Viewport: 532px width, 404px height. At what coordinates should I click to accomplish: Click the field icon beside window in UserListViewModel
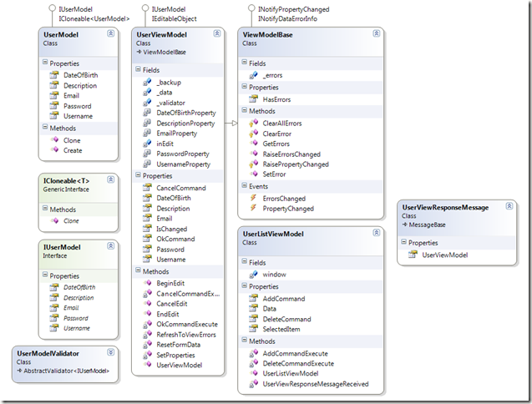coord(252,273)
